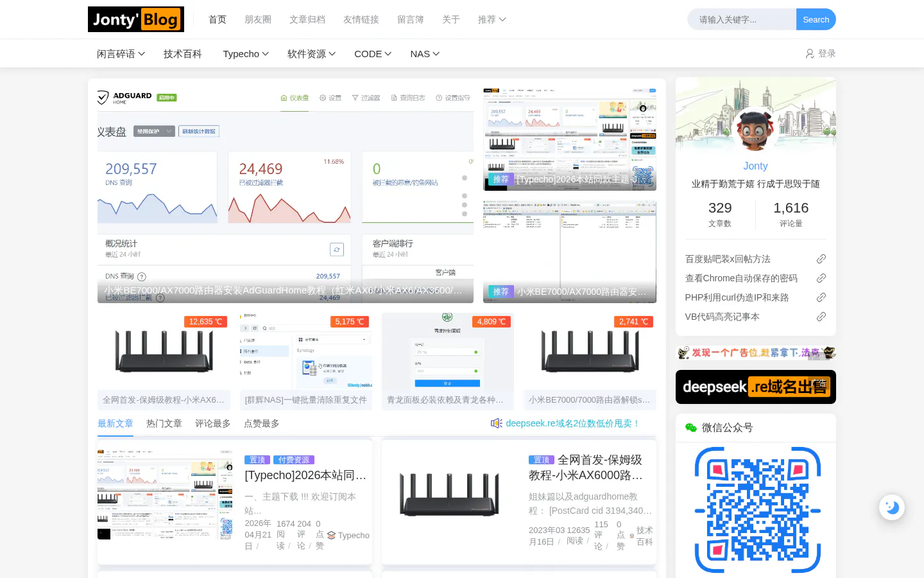Open the deepseek.re域名出售 banner
The width and height of the screenshot is (924, 578).
(x=756, y=387)
